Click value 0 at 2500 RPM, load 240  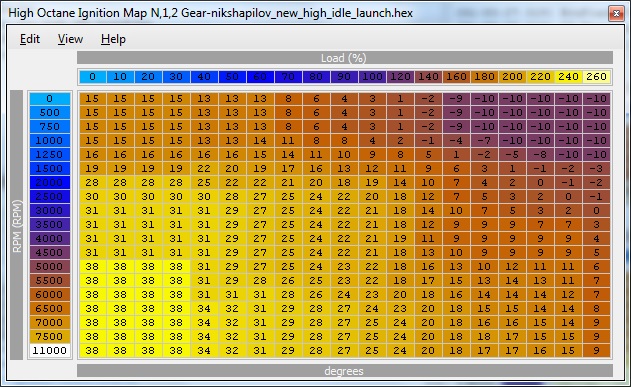pyautogui.click(x=568, y=196)
